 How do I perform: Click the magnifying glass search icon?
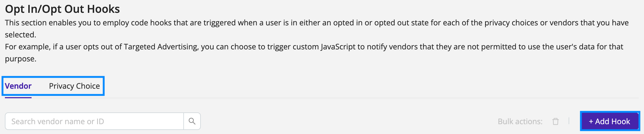click(x=192, y=121)
